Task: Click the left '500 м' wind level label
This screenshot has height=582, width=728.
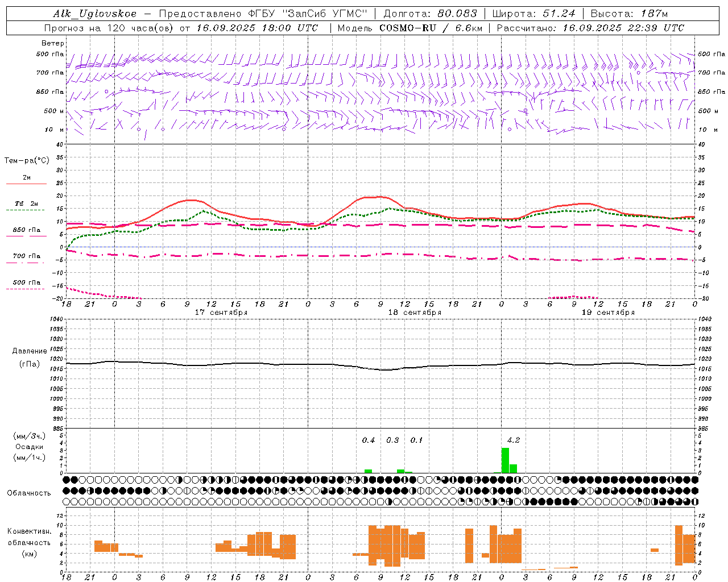Action: click(x=54, y=111)
